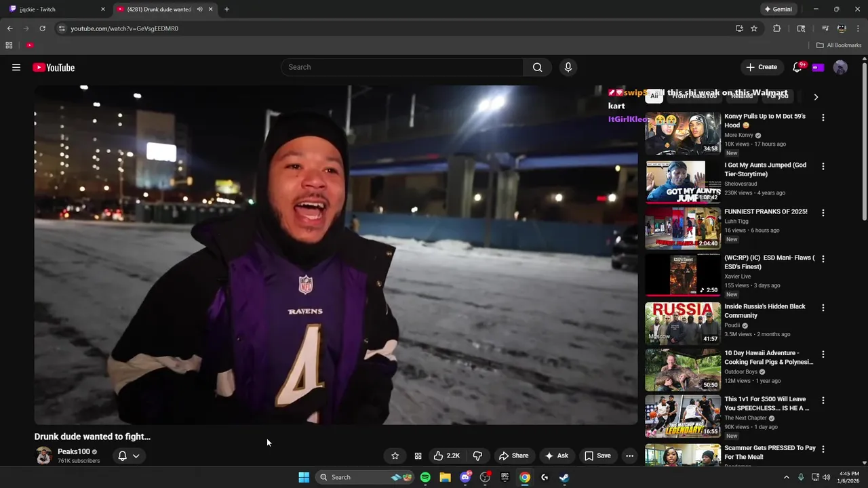
Task: Click the star icon below the video
Action: tap(395, 455)
